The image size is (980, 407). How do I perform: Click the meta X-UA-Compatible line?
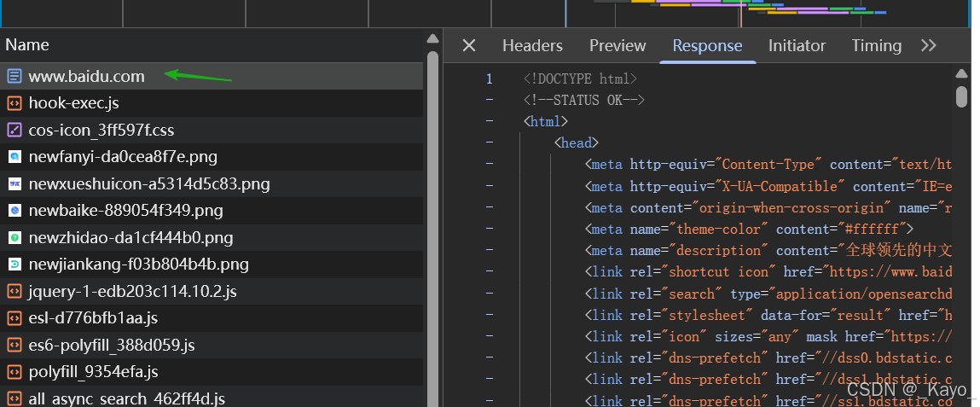click(768, 186)
